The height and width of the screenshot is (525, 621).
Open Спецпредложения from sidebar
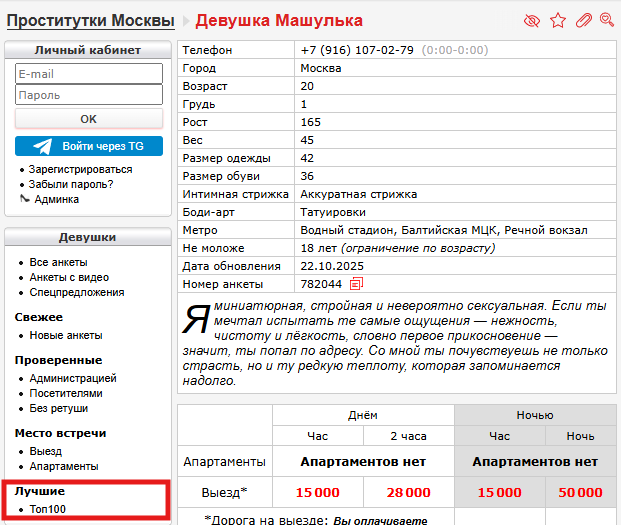[x=76, y=292]
